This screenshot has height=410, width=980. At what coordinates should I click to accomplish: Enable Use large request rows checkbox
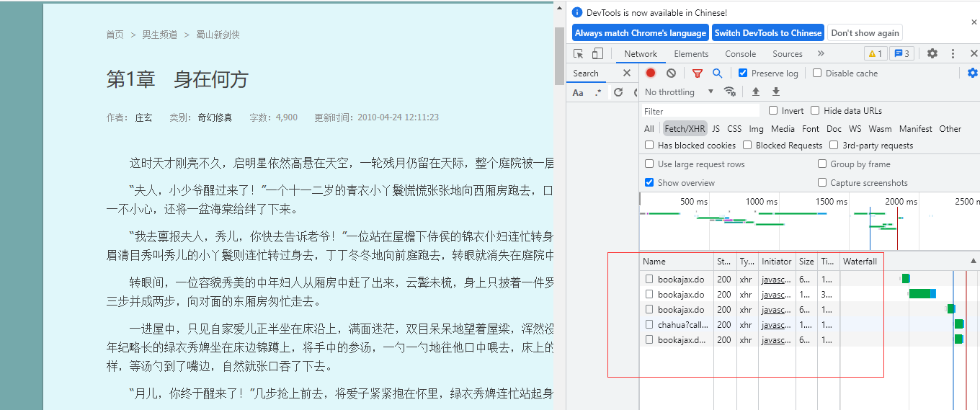649,164
